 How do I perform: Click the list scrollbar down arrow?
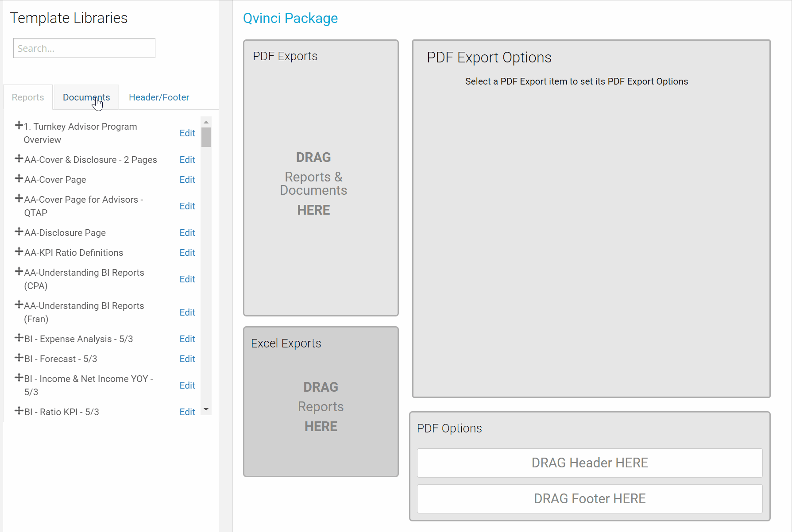(206, 409)
